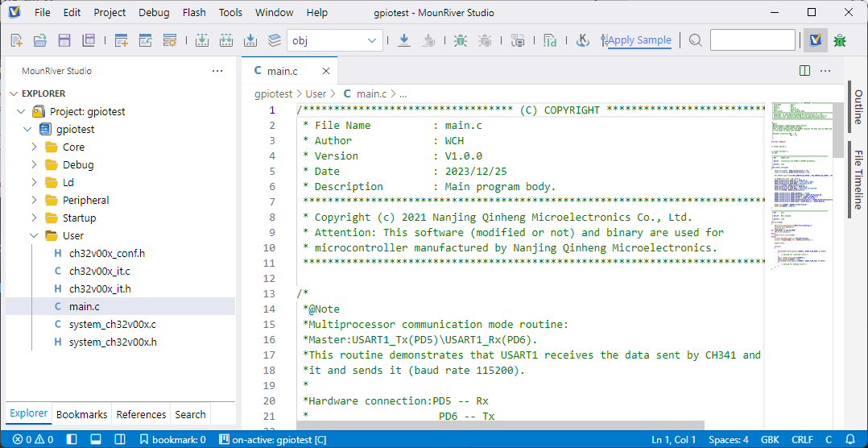The image size is (868, 448).
Task: Switch to the Bookmarks tab
Action: tap(81, 414)
